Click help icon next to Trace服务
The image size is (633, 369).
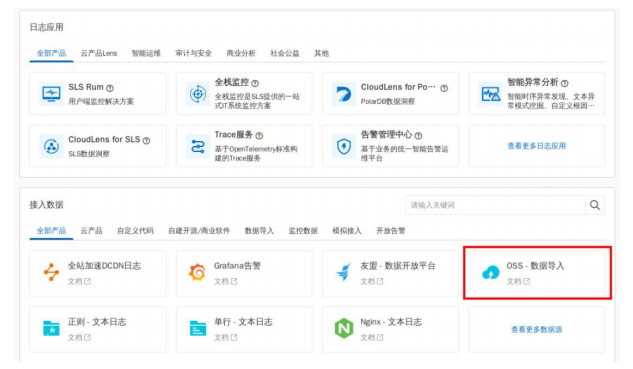pyautogui.click(x=259, y=136)
